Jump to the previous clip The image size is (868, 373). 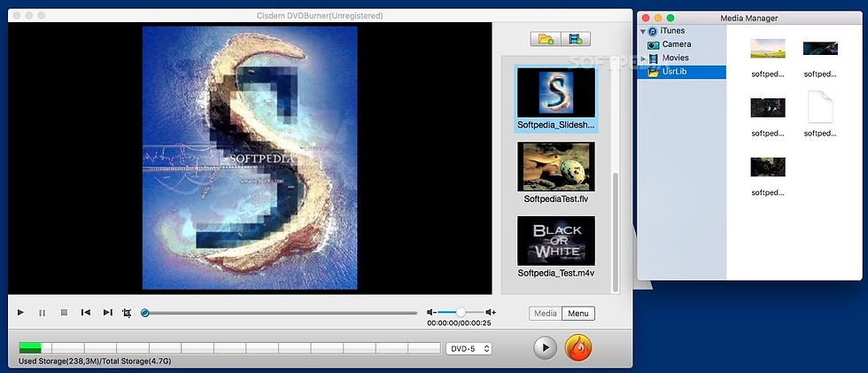[x=85, y=313]
